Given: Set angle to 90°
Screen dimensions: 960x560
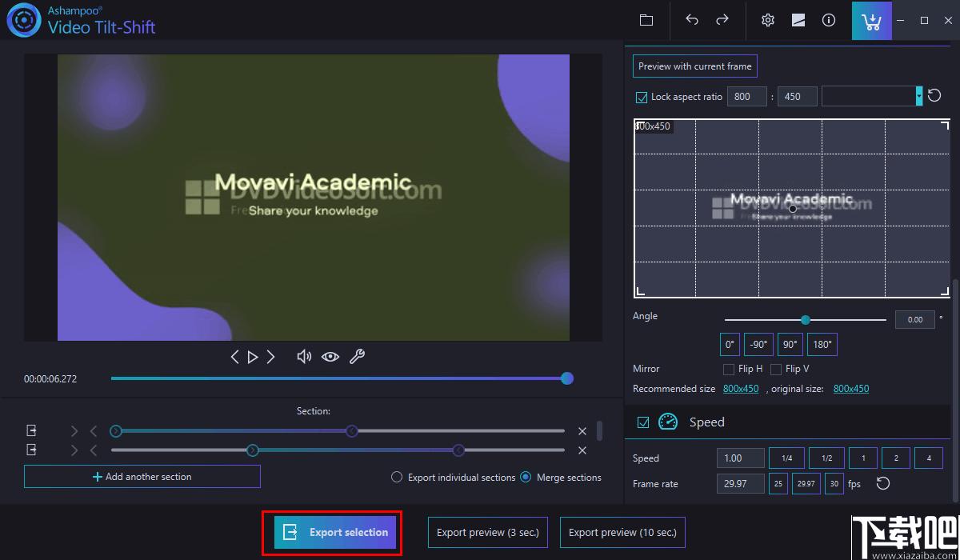Looking at the screenshot, I should pyautogui.click(x=790, y=345).
